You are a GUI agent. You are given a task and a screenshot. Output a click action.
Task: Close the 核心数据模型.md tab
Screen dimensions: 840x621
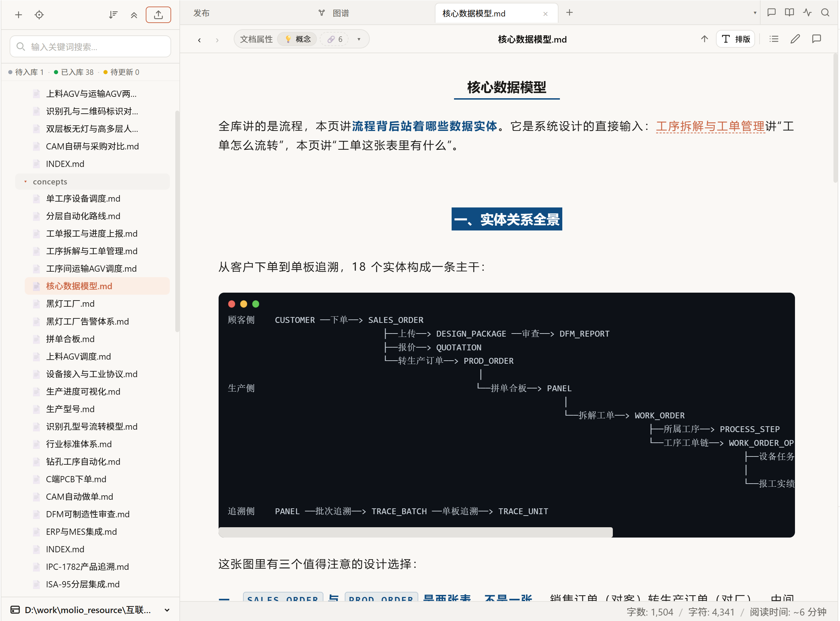click(x=545, y=14)
